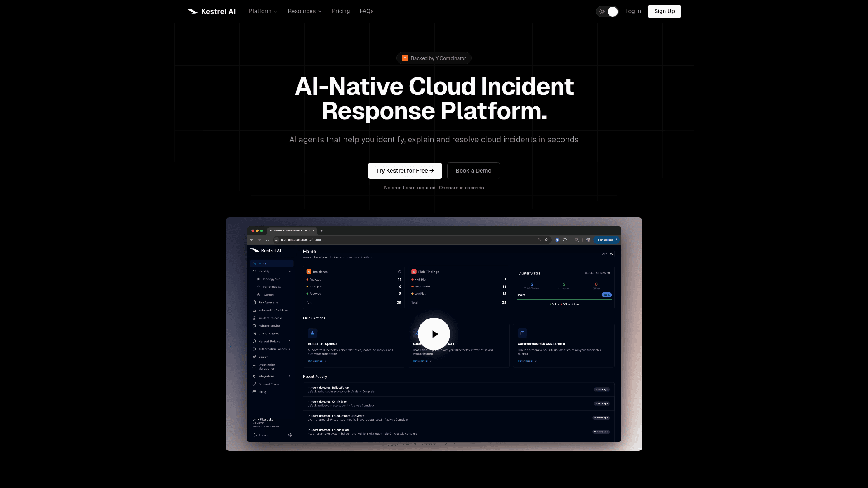The width and height of the screenshot is (868, 488).
Task: Click the Billing card icon in sidebar
Action: 255,392
